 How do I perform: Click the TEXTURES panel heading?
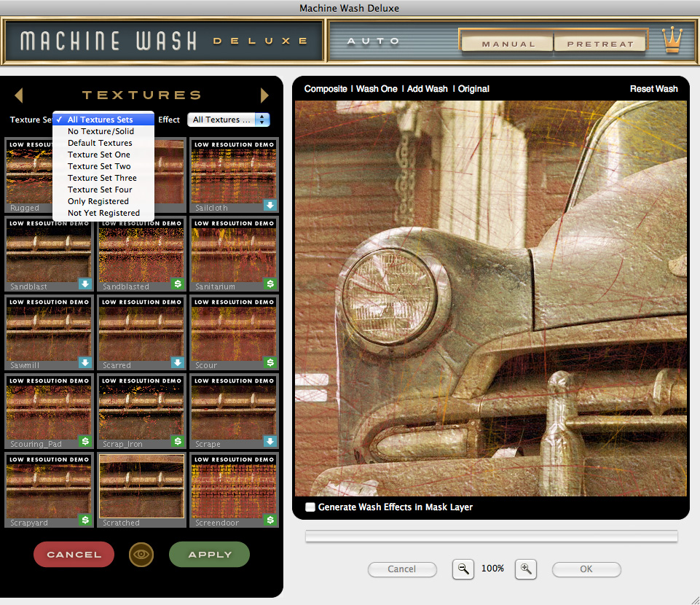[x=141, y=95]
